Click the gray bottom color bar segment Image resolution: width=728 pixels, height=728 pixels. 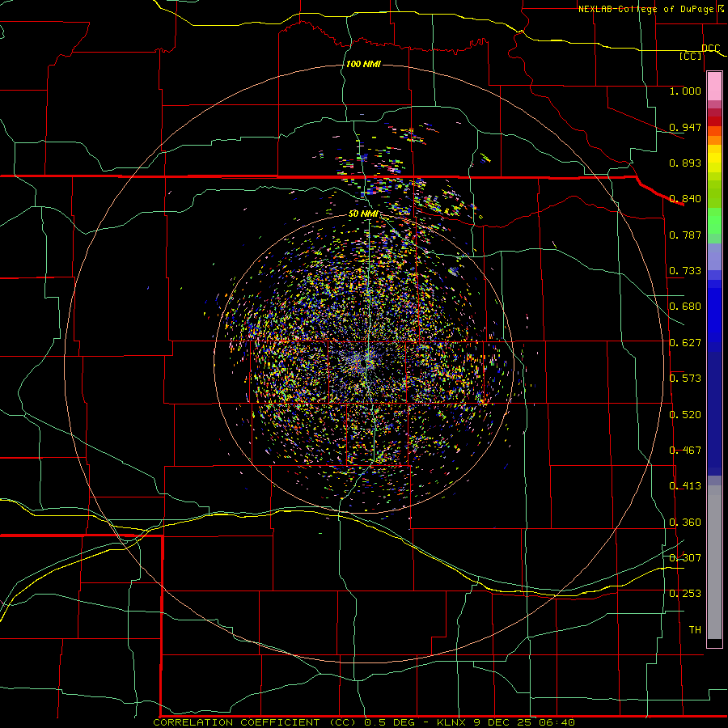point(714,562)
